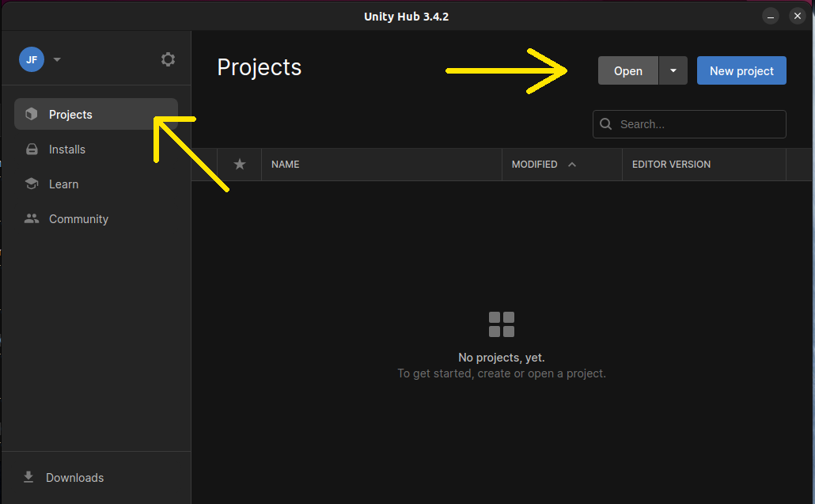Switch to the Installs section
The image size is (815, 504).
click(67, 149)
